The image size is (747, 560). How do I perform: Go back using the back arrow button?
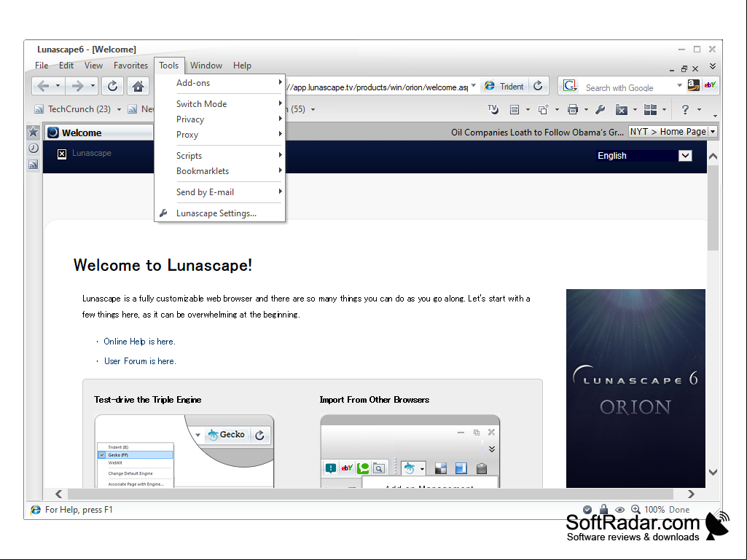coord(43,86)
